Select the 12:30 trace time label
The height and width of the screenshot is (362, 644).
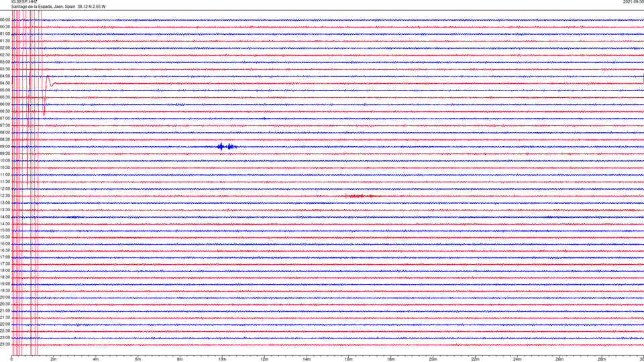5,196
